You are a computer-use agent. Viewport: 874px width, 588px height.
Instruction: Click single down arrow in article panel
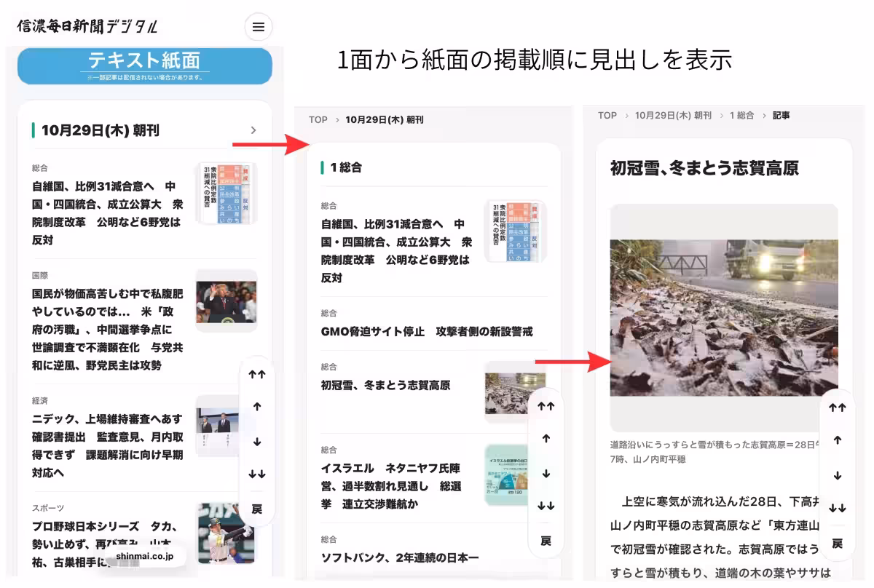click(x=838, y=476)
